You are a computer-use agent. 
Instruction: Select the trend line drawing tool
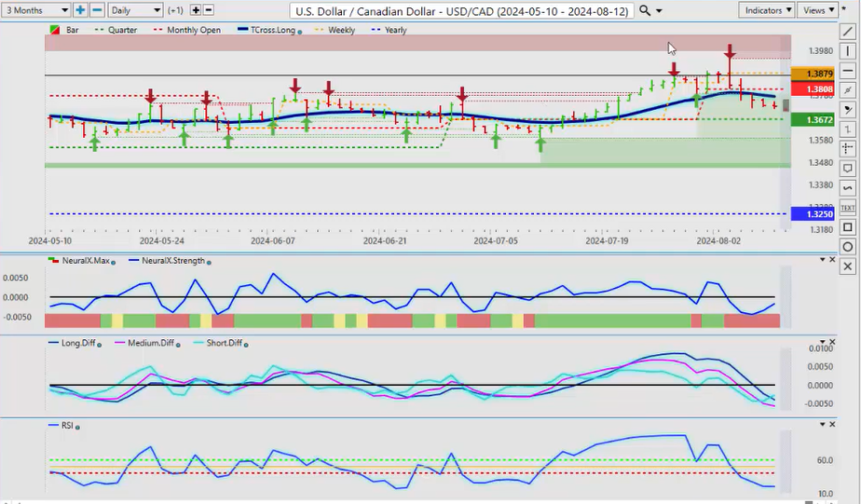pyautogui.click(x=848, y=31)
